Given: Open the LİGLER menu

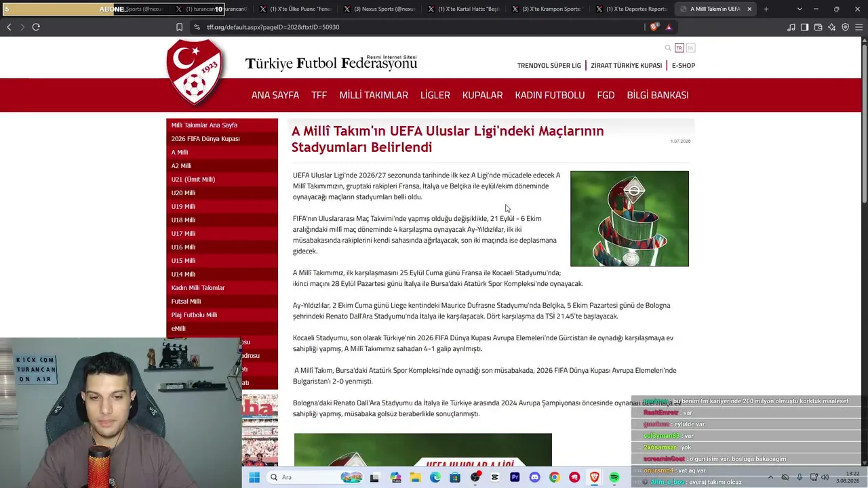Looking at the screenshot, I should (x=435, y=95).
